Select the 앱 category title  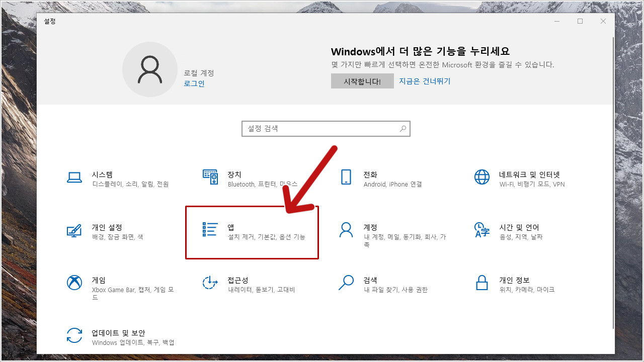[x=231, y=227]
